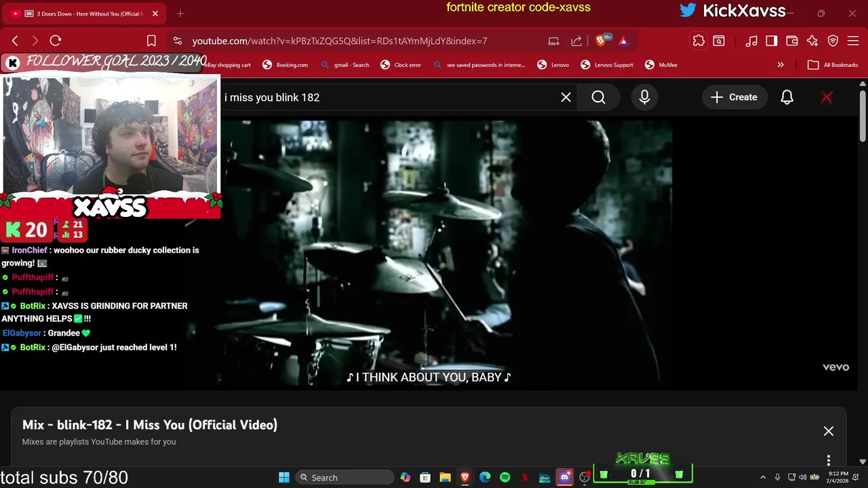Click the Mix - blink-182 playlist title
Image resolution: width=868 pixels, height=488 pixels.
click(150, 425)
